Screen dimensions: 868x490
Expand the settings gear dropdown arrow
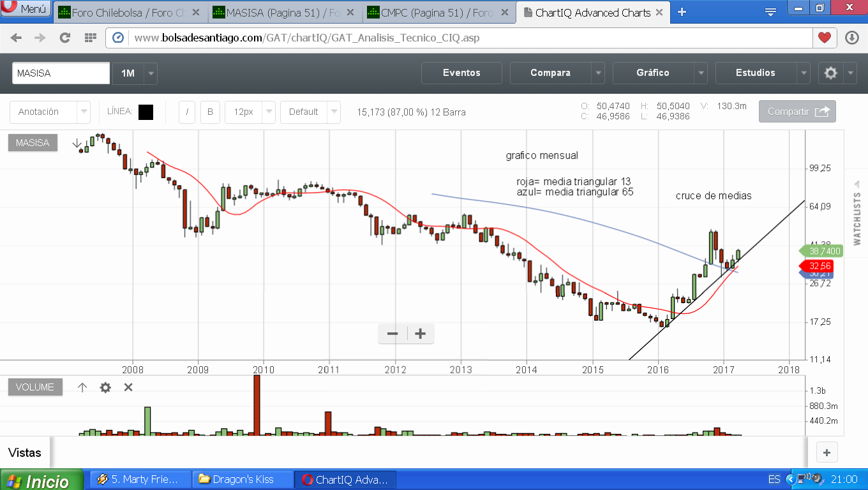(x=850, y=73)
